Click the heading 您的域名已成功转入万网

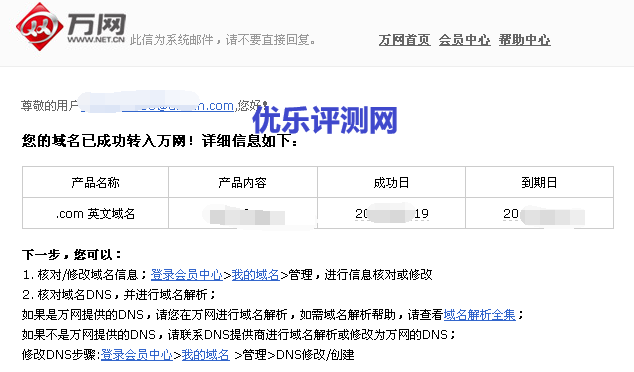[160, 141]
